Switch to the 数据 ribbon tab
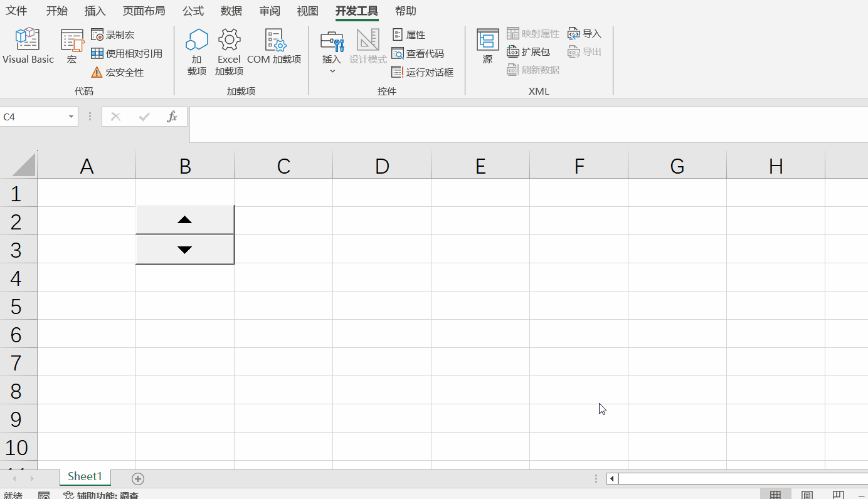 [230, 11]
